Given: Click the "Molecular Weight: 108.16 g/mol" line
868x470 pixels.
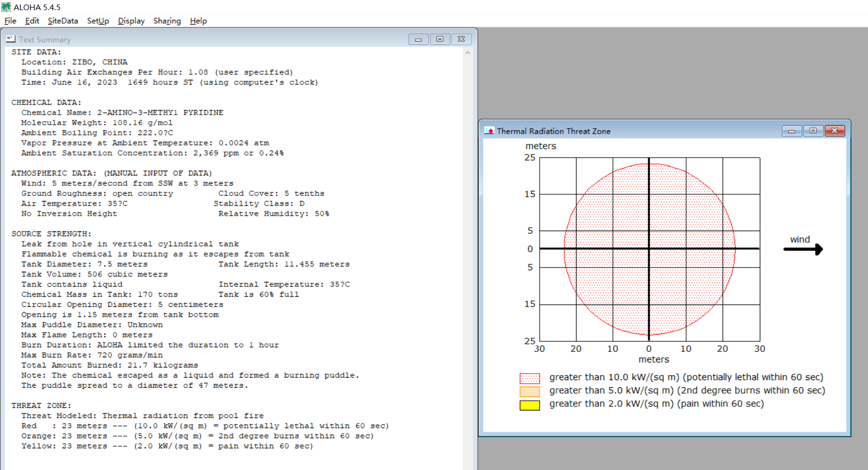Looking at the screenshot, I should click(x=97, y=123).
